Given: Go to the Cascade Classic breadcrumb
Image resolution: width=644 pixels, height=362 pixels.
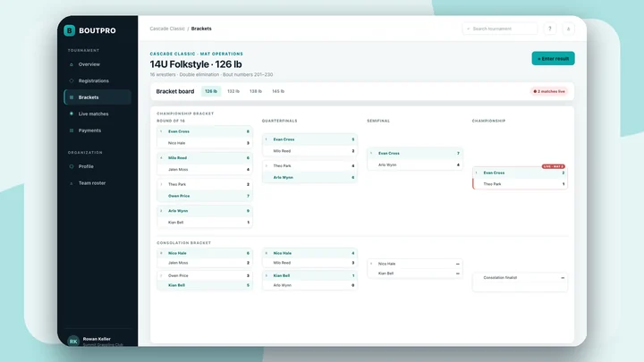Looking at the screenshot, I should click(x=167, y=29).
